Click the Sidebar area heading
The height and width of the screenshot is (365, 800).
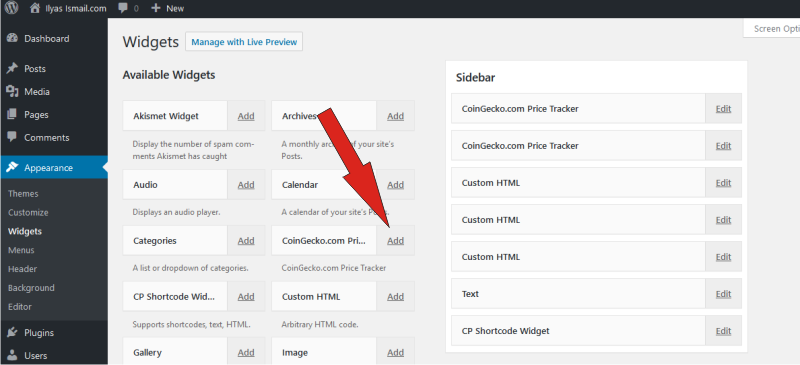tap(476, 78)
